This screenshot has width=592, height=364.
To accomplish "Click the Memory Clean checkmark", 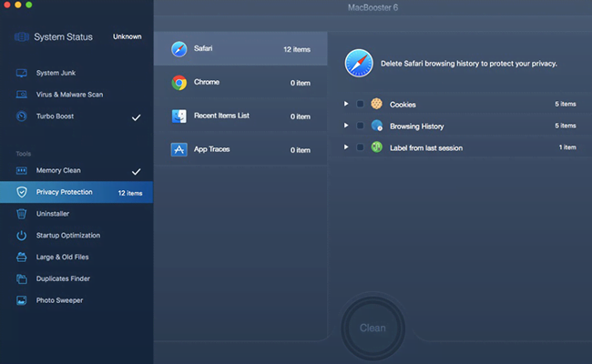I will [137, 172].
